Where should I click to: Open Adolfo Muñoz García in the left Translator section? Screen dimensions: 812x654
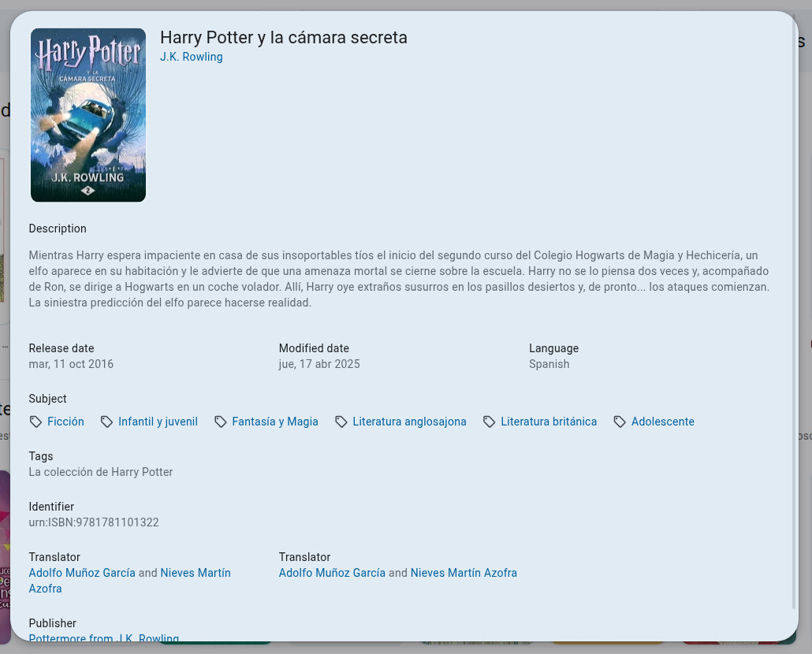(82, 573)
